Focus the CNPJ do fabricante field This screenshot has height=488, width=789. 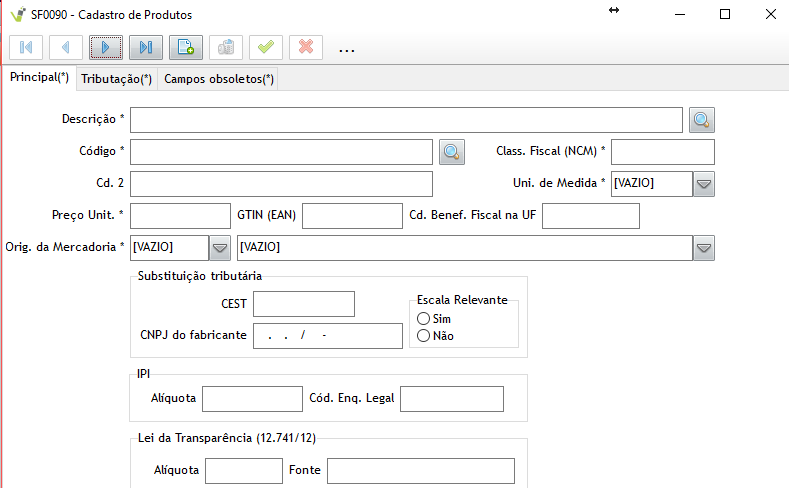point(328,336)
